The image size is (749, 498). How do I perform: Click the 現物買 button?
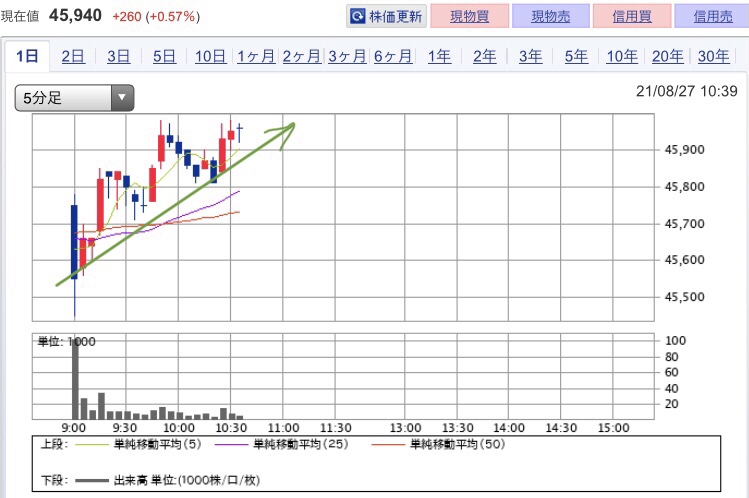[x=470, y=16]
